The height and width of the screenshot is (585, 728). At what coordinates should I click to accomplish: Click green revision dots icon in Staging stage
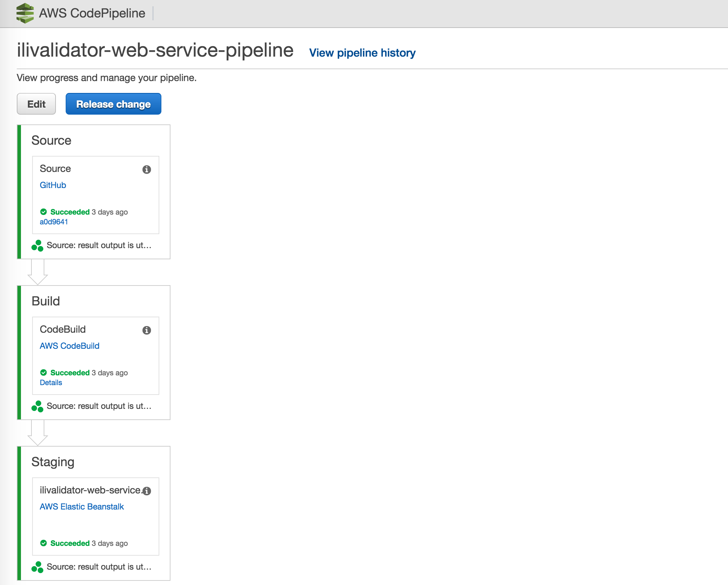37,567
